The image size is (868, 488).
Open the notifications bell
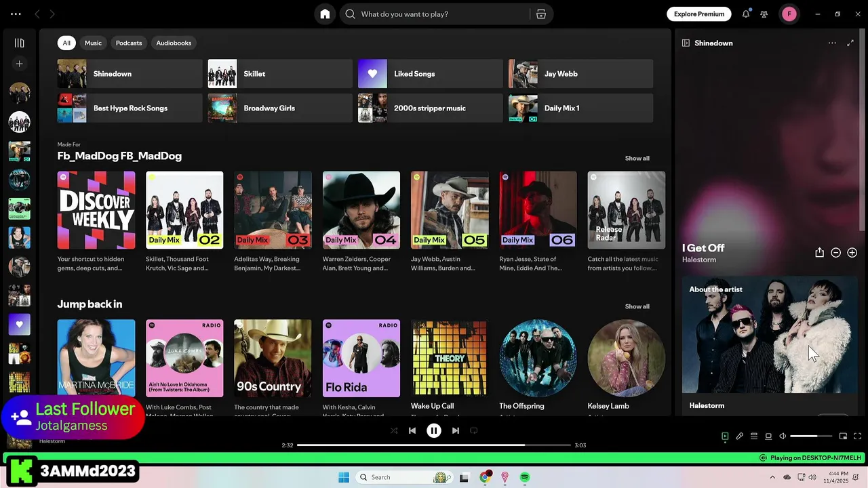(x=746, y=14)
